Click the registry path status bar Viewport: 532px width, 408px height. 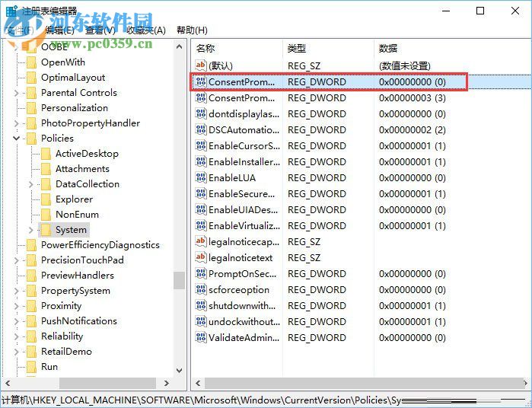[266, 400]
